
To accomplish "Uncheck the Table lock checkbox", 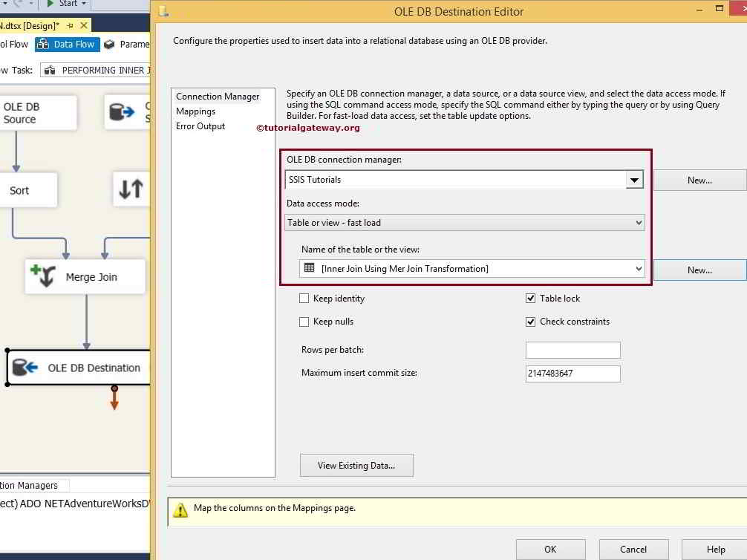I will coord(530,299).
